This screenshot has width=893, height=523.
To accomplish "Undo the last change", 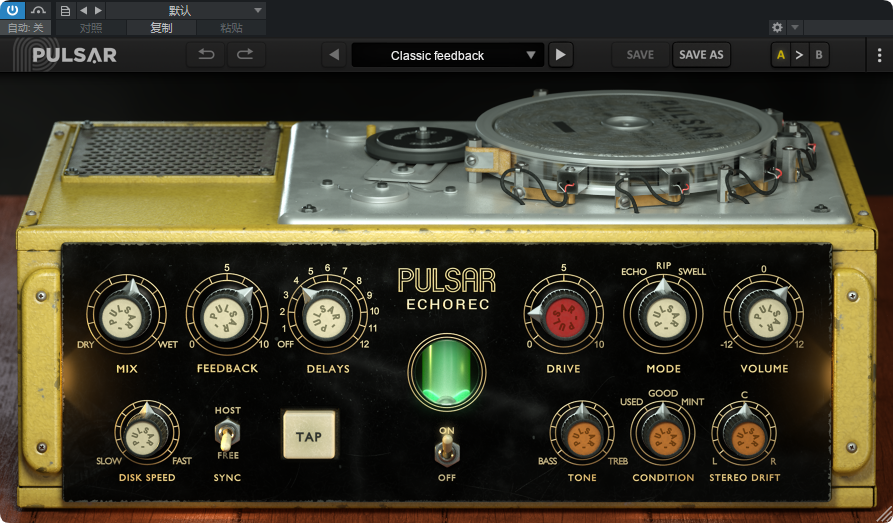I will [x=206, y=55].
